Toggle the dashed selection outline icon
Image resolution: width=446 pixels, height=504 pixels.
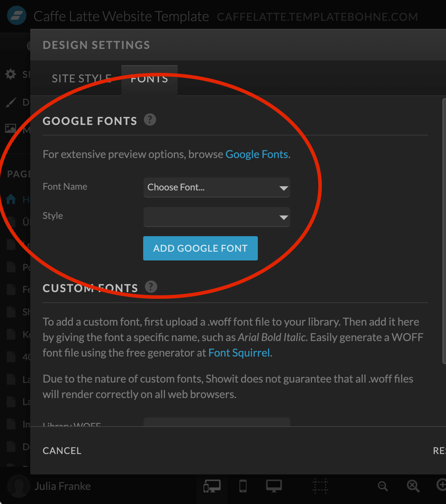(320, 486)
